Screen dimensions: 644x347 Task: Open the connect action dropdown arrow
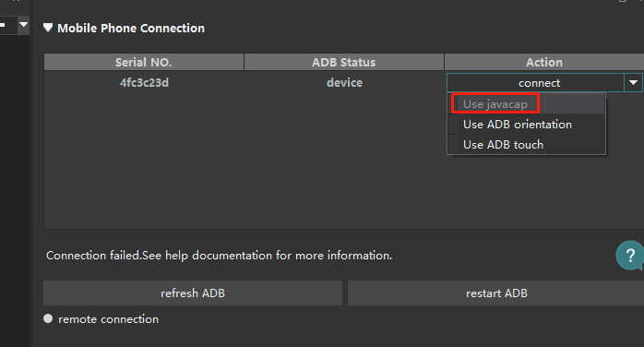click(633, 83)
